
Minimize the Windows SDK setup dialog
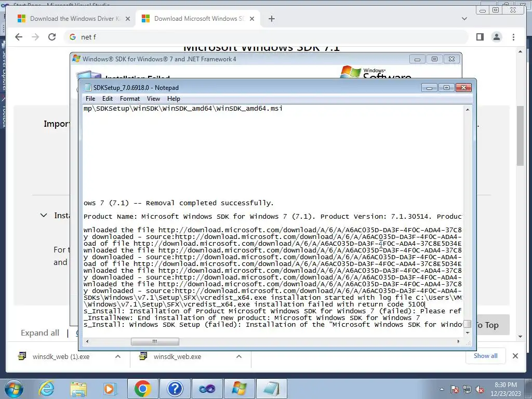point(417,59)
